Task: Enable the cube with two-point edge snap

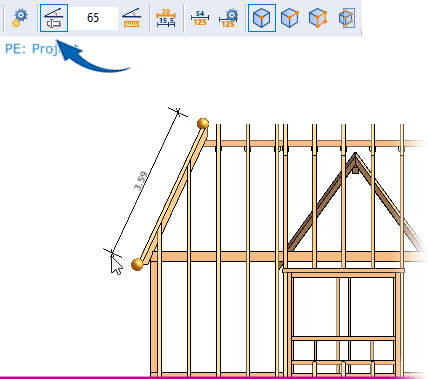Action: pos(290,18)
